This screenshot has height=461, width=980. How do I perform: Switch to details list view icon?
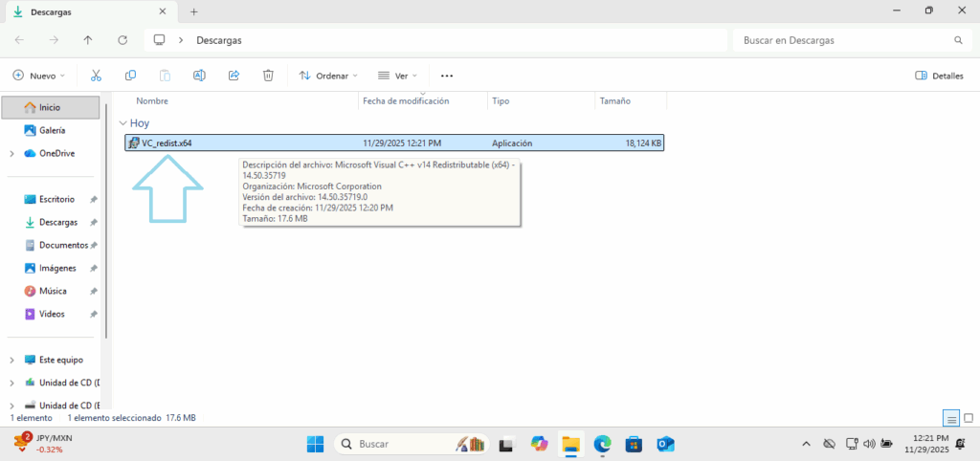tap(951, 418)
